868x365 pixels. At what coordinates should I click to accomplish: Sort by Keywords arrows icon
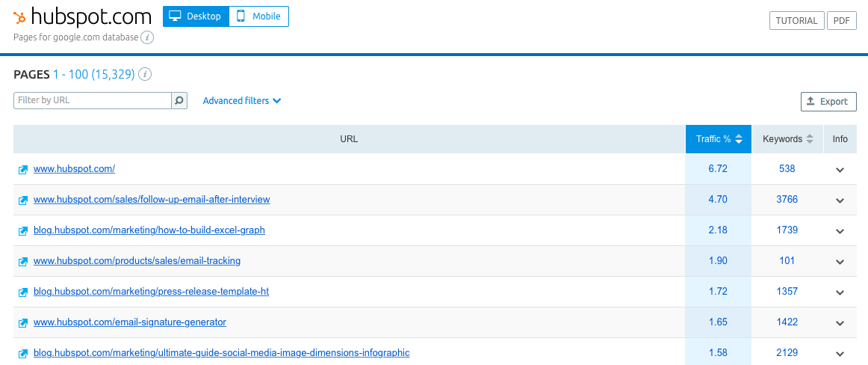809,140
